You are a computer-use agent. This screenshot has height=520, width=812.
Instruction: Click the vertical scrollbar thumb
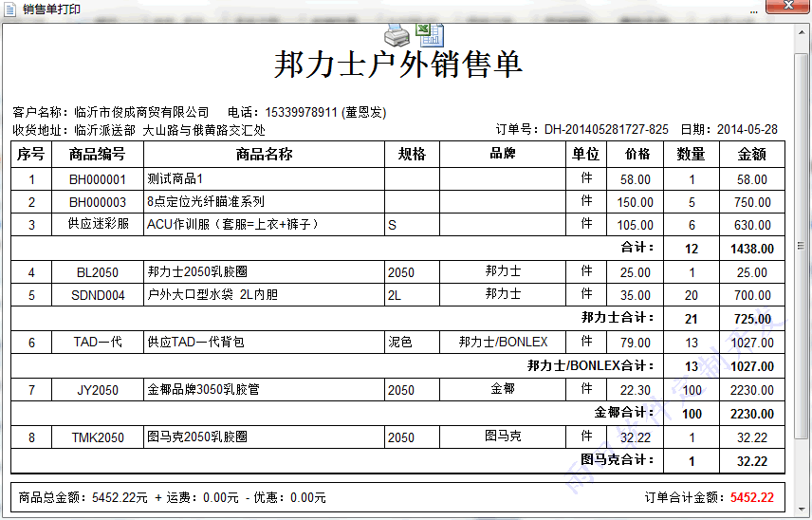pos(802,246)
